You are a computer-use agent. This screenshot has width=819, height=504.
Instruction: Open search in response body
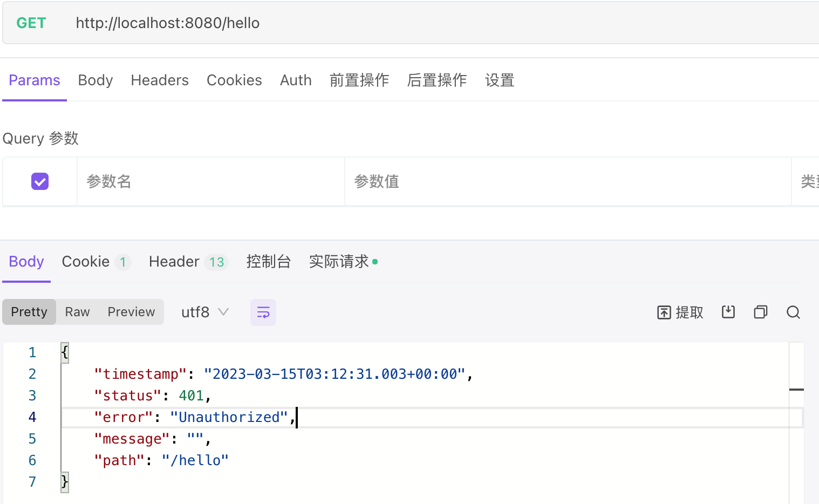pos(793,312)
